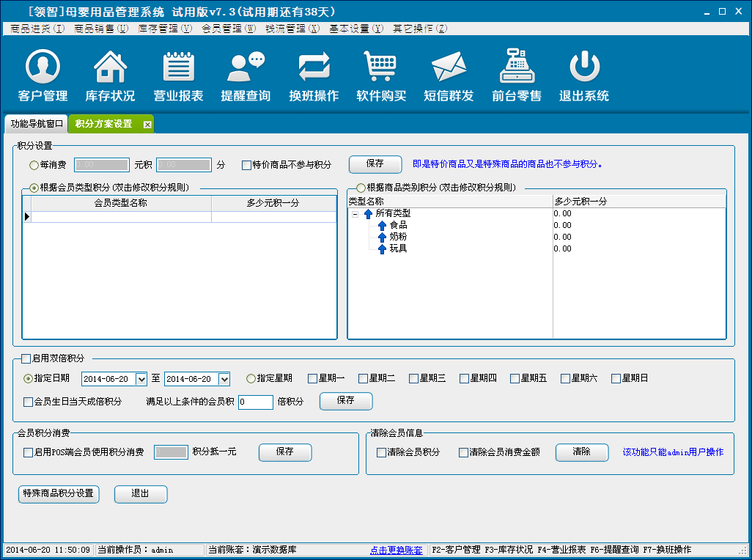Screen dimensions: 752x560
Task: Launch 前台零售 cash register icon
Action: [x=517, y=67]
